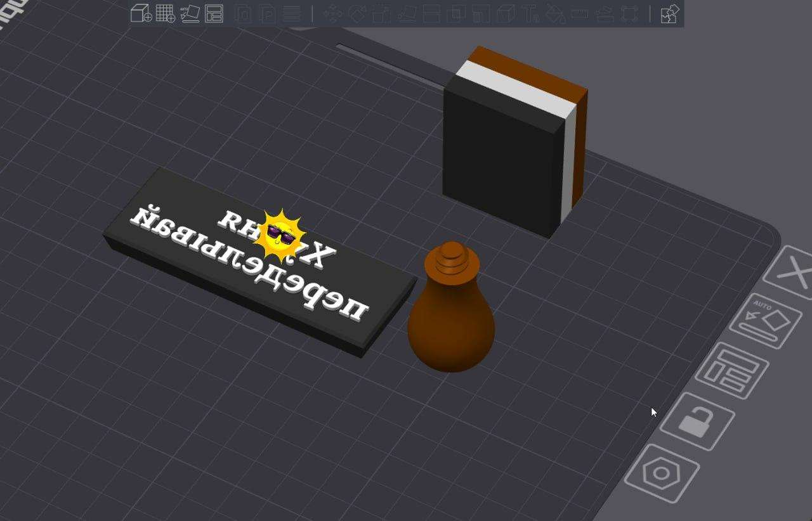
Task: Activate the Measure ruler tool
Action: pyautogui.click(x=580, y=13)
